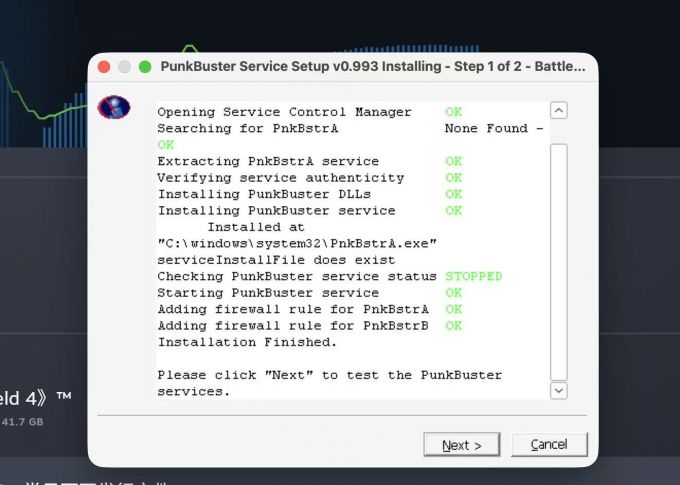Click 'Please click Next to test' message
680x485 pixels.
pos(330,383)
